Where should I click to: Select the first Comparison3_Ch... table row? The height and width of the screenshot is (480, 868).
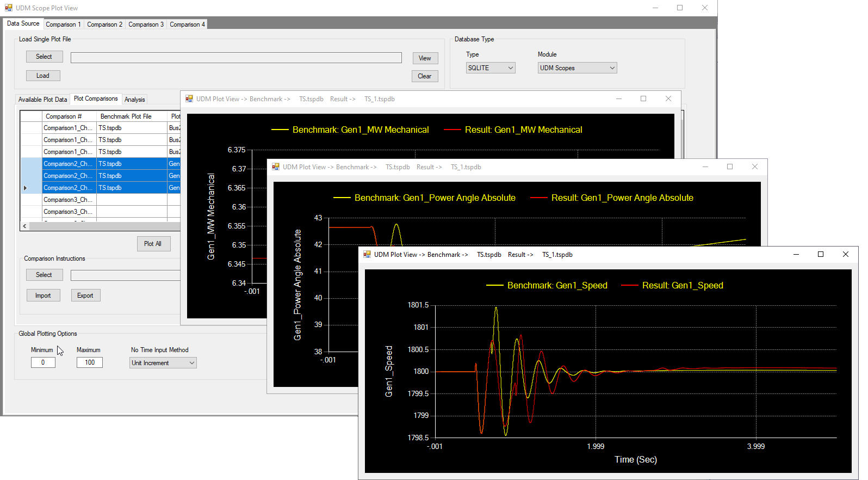pyautogui.click(x=101, y=200)
